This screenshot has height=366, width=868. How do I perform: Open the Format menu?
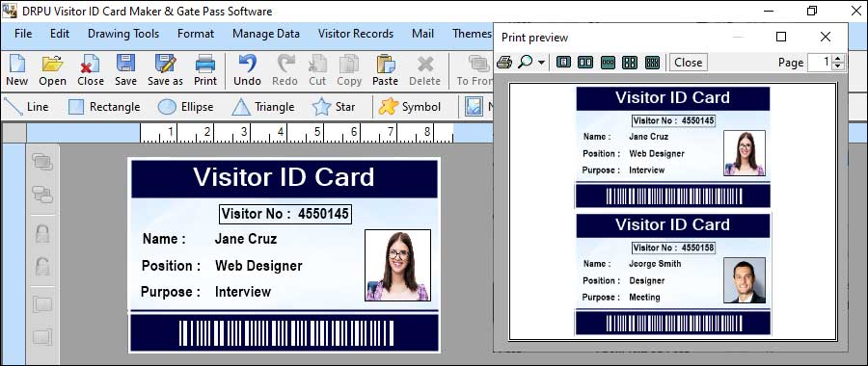point(196,34)
